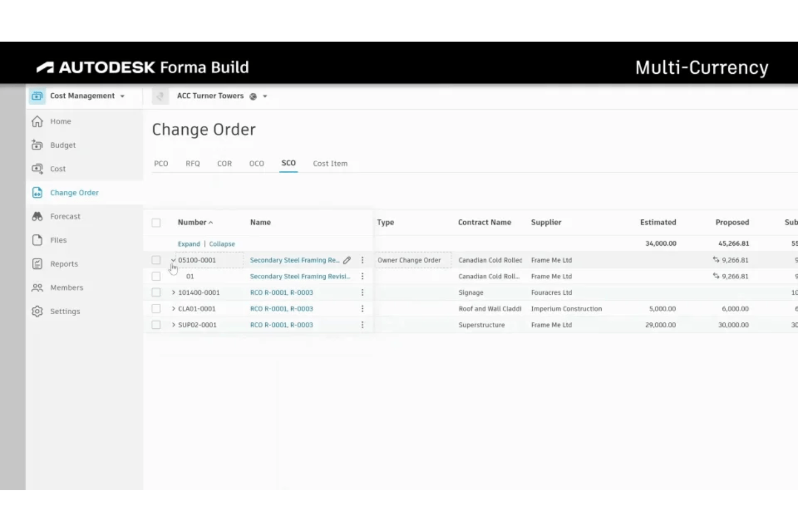Image resolution: width=798 pixels, height=532 pixels.
Task: Click the Settings gear icon
Action: coord(37,311)
